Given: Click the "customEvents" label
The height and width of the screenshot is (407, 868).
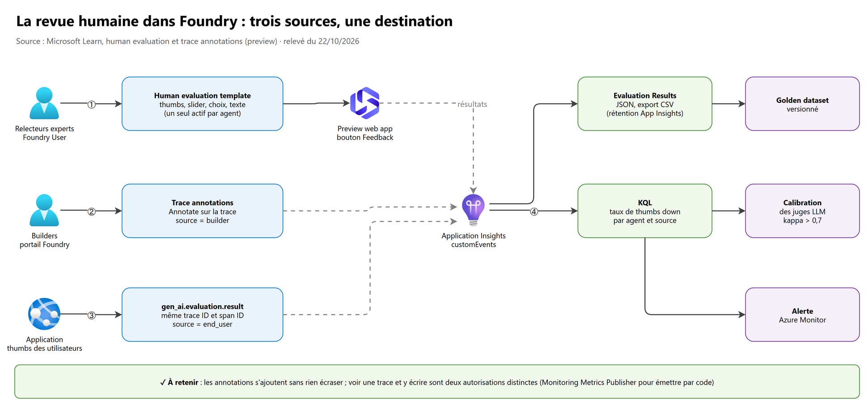Looking at the screenshot, I should (474, 244).
